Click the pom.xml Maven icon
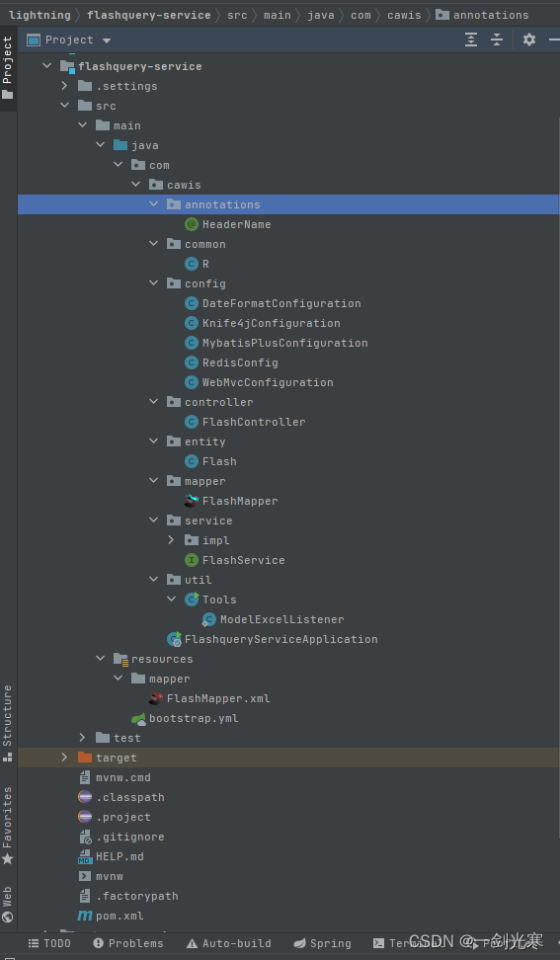560x960 pixels. (x=85, y=916)
